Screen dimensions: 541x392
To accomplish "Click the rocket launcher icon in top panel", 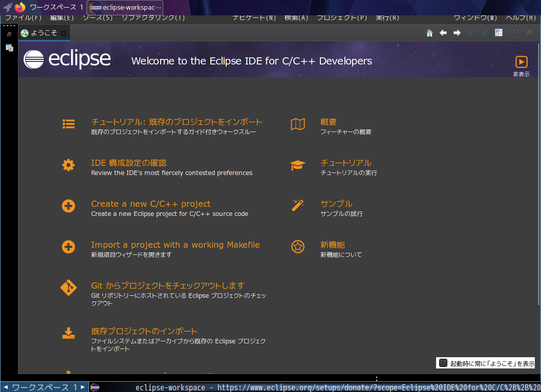I will (8, 7).
